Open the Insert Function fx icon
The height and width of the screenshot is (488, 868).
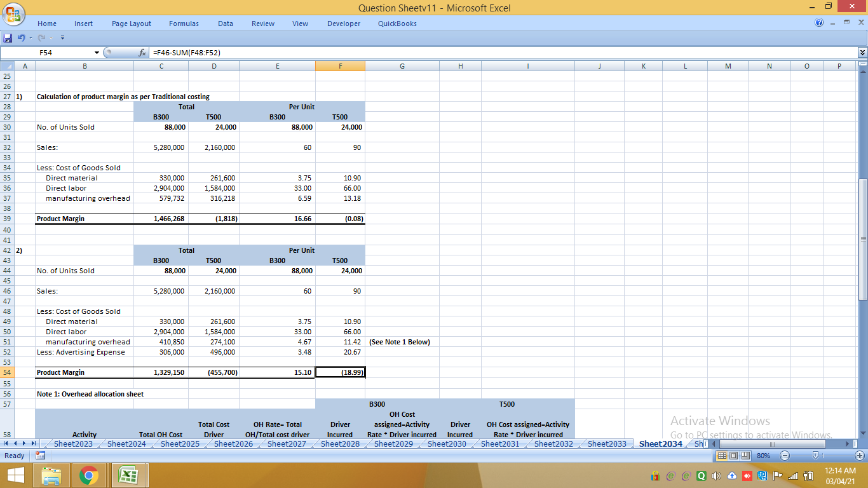(x=142, y=53)
